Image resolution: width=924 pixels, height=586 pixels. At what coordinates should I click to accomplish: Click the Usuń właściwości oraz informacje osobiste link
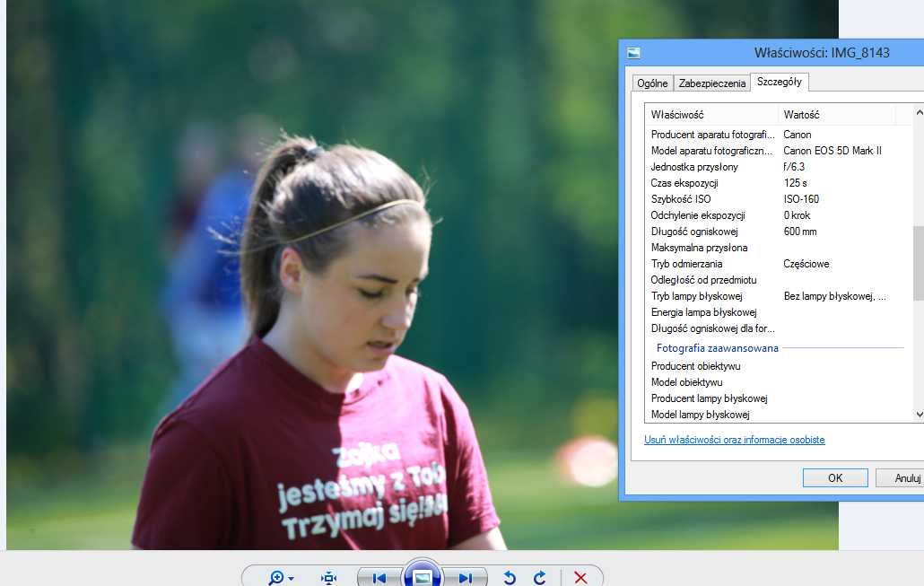[x=734, y=440]
